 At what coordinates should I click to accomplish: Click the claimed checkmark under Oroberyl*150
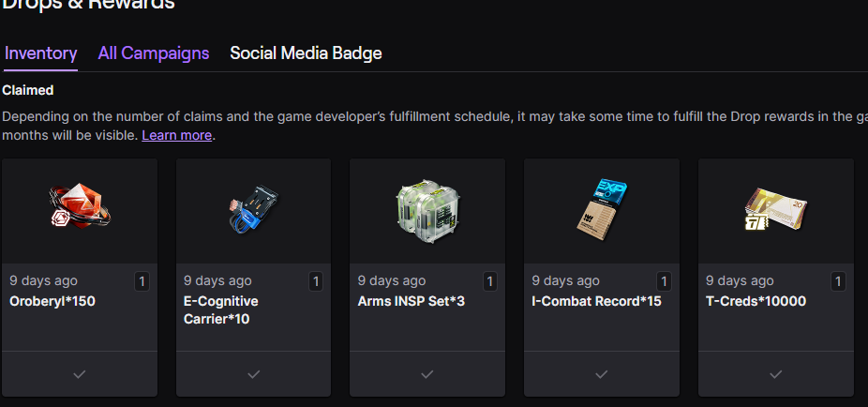[80, 374]
